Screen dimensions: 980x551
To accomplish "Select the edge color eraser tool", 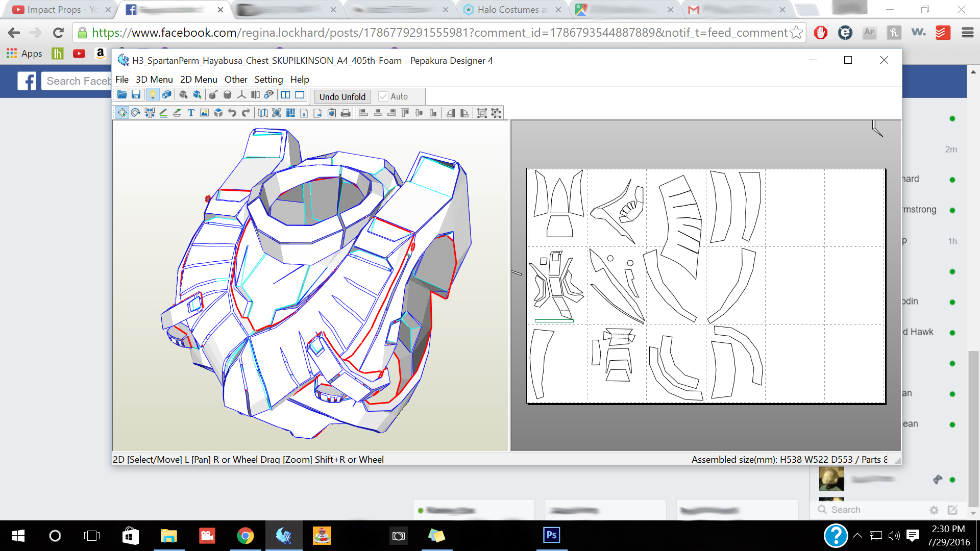I will 177,113.
